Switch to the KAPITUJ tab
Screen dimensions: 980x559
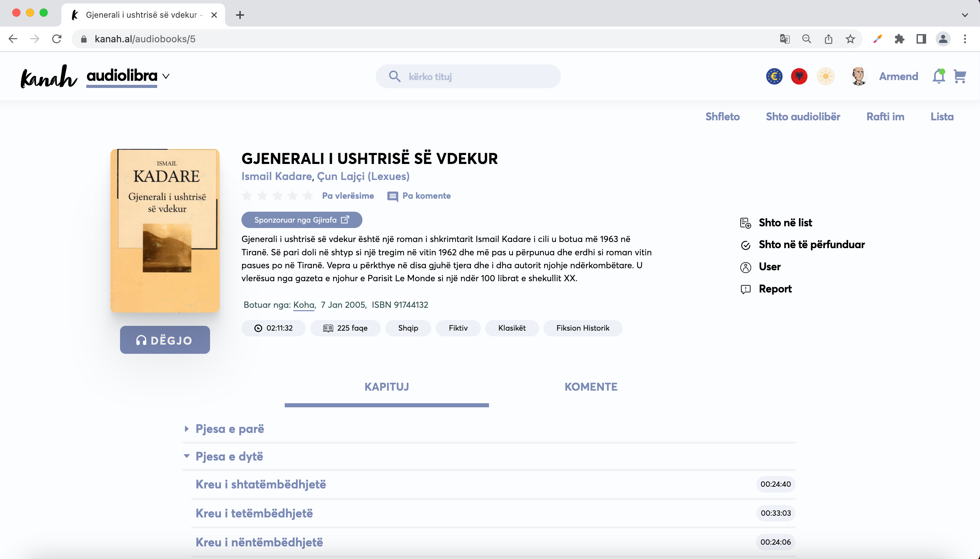coord(387,387)
